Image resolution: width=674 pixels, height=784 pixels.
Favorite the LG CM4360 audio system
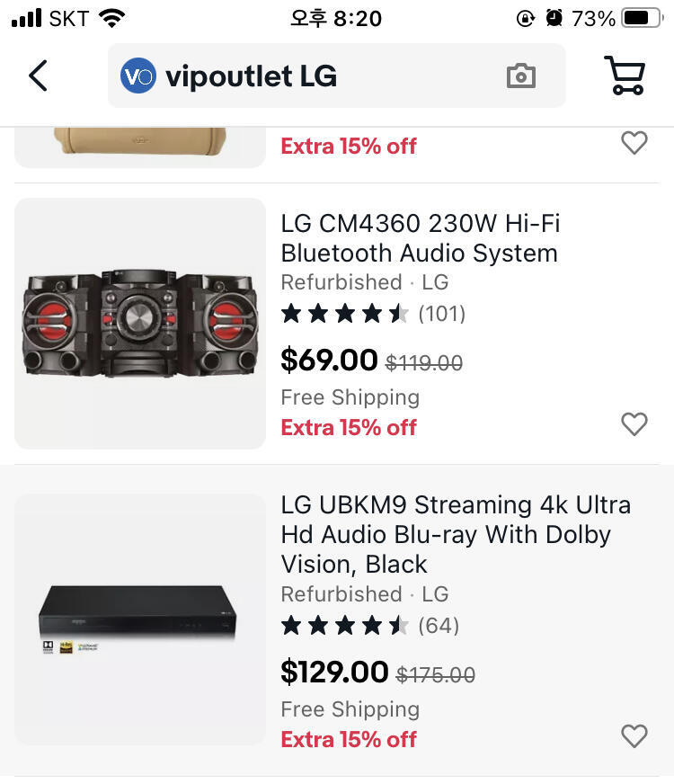634,424
